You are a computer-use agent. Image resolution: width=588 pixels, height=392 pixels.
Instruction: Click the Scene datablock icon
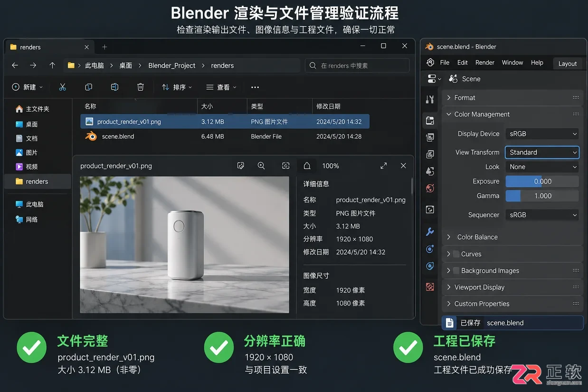(x=453, y=79)
